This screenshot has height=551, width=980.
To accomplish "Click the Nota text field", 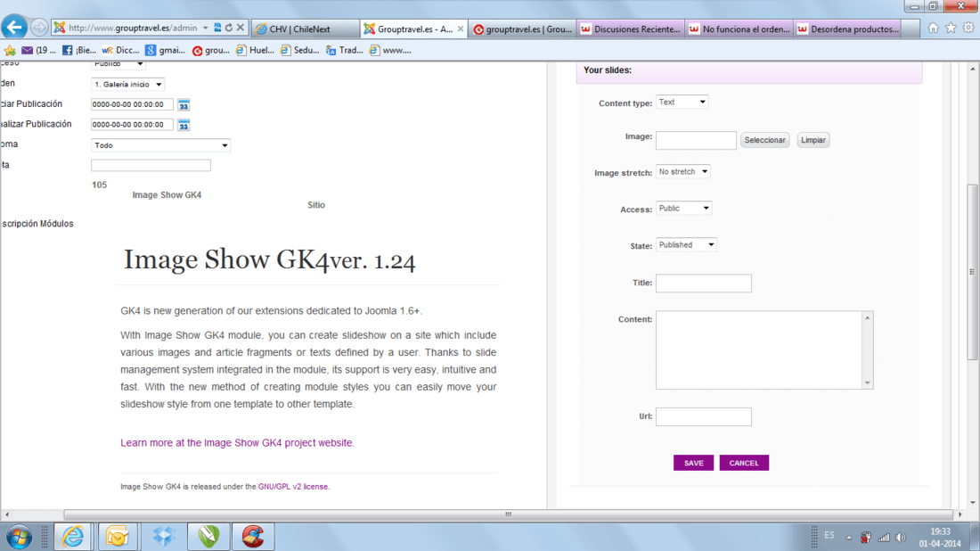I will pos(151,165).
